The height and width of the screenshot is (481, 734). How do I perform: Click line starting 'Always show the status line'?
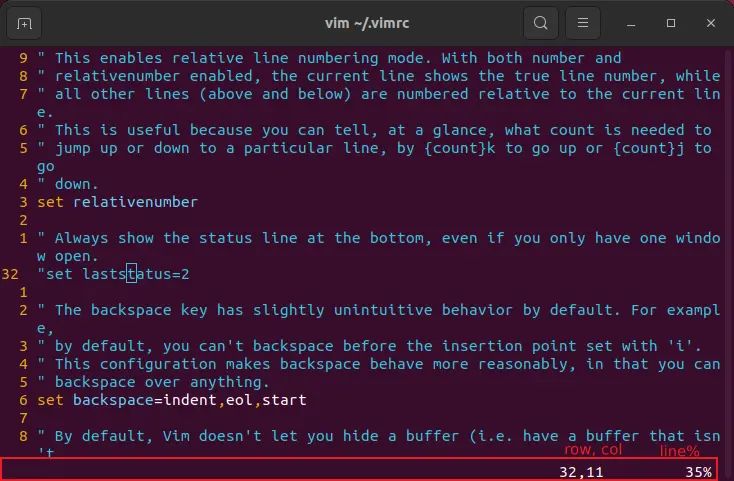pyautogui.click(x=379, y=238)
